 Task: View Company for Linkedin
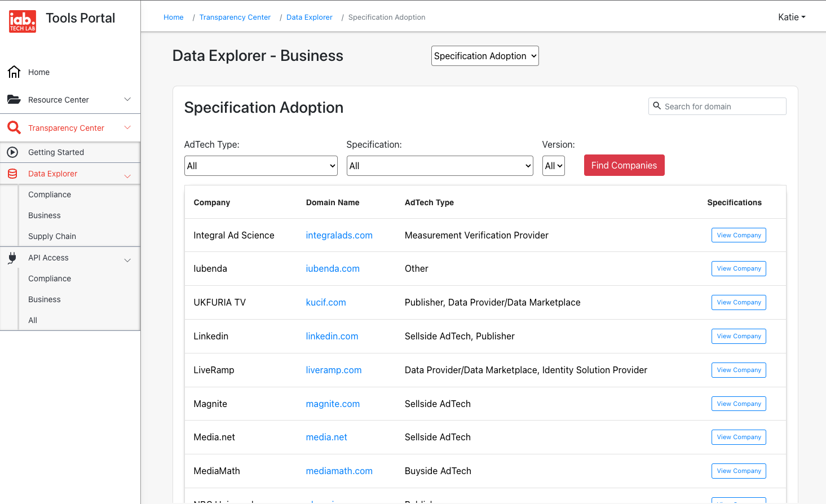[739, 336]
